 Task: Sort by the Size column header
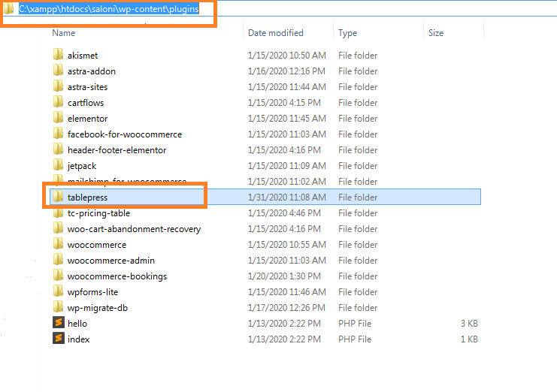(x=436, y=33)
